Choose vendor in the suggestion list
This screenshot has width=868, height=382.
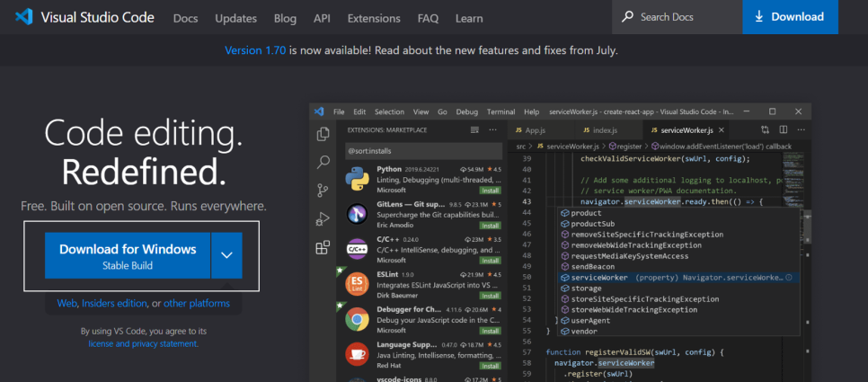click(x=679, y=331)
